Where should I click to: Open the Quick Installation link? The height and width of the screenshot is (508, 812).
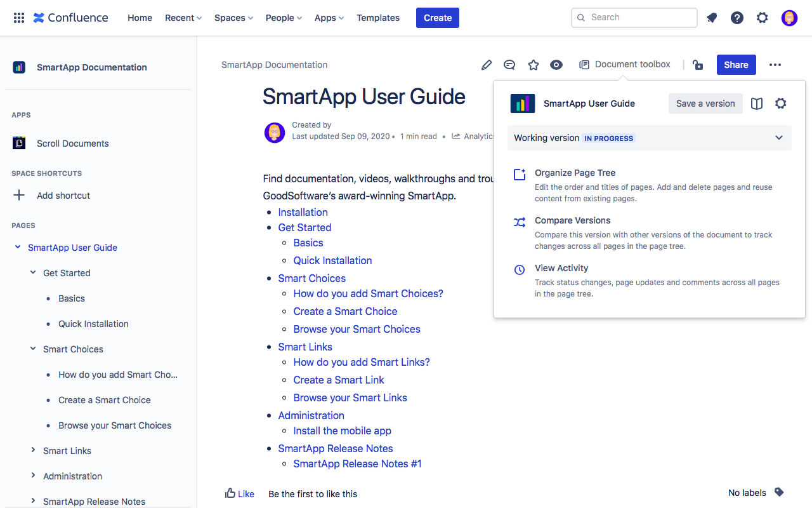(x=332, y=260)
